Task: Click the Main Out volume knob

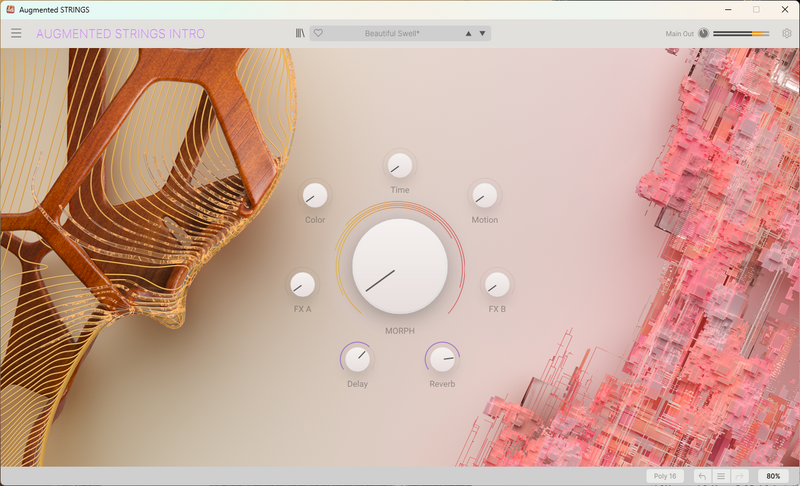Action: pos(703,34)
